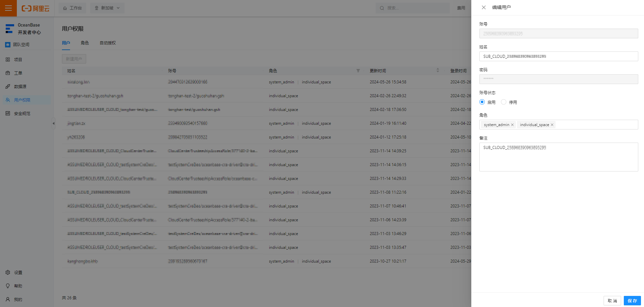644x307 pixels.
Task: Click the 保存 button
Action: (632, 301)
